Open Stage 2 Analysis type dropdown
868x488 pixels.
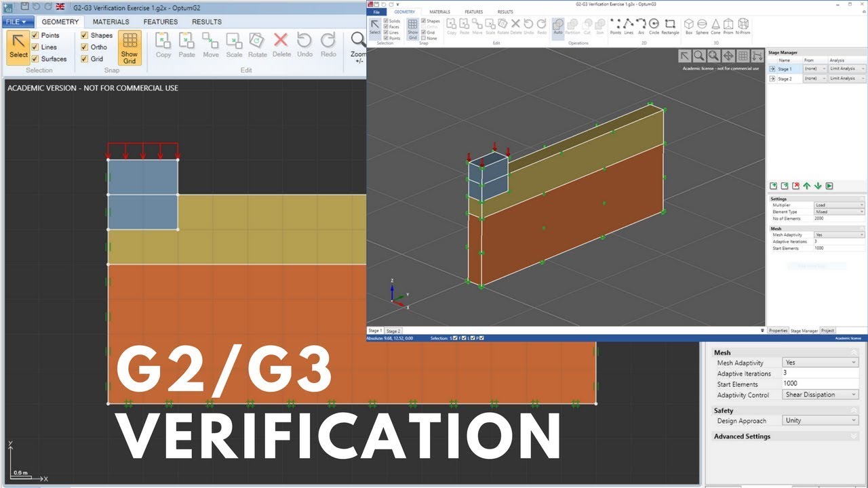[x=847, y=79]
